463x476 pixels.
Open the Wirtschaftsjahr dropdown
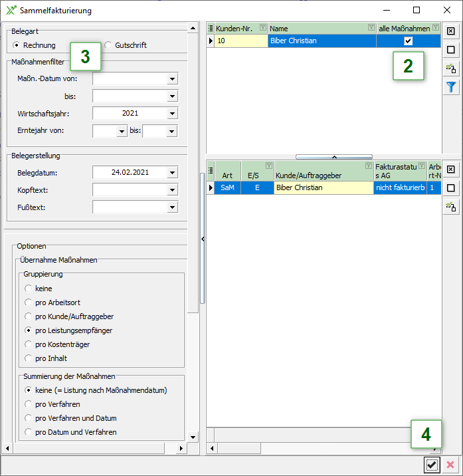pyautogui.click(x=172, y=114)
